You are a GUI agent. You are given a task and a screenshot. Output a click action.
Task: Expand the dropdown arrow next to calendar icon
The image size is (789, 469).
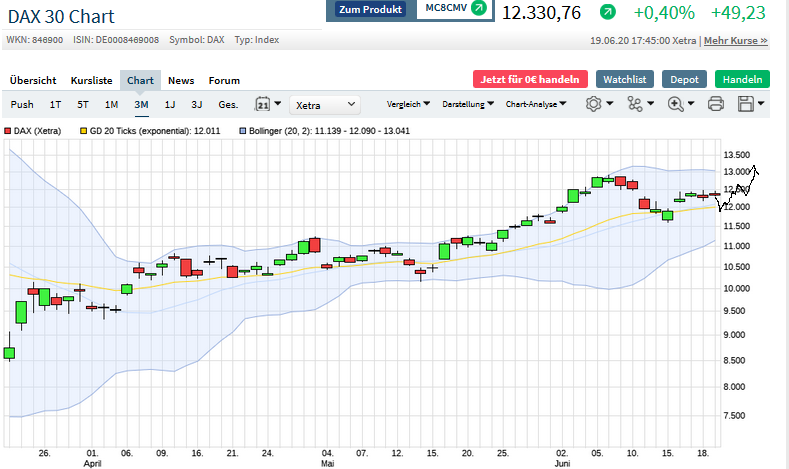point(278,103)
